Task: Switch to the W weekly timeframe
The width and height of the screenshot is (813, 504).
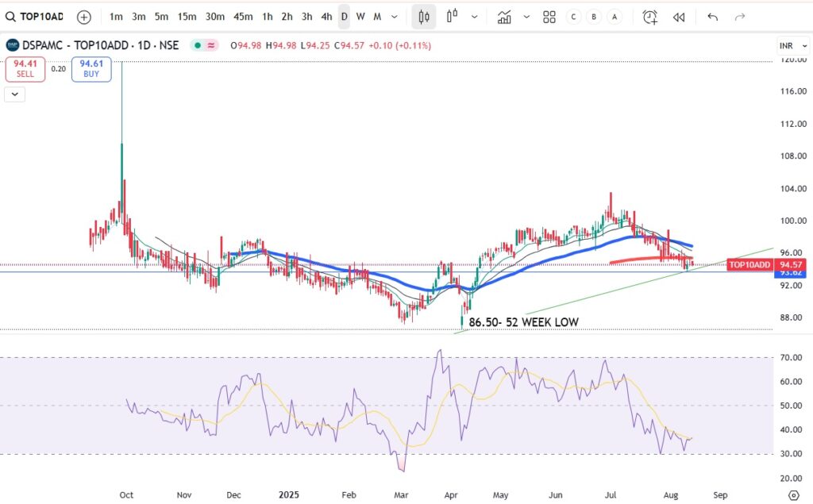Action: [x=360, y=17]
